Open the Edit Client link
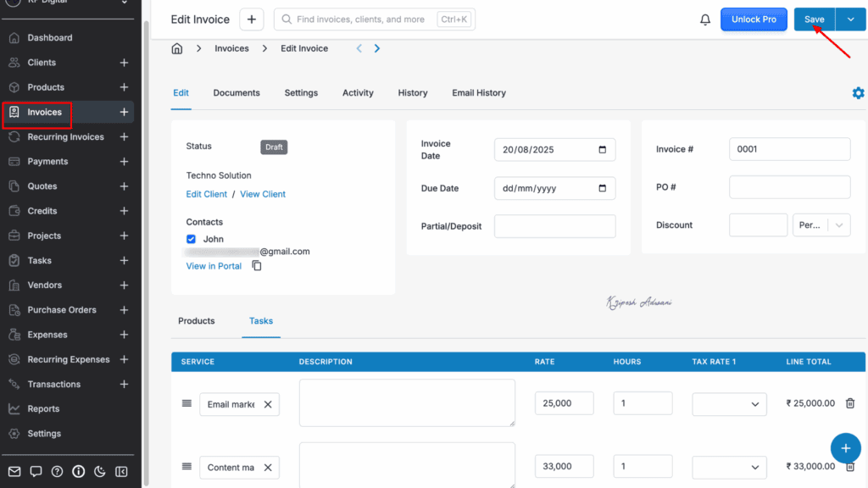Image resolution: width=868 pixels, height=488 pixels. point(206,194)
